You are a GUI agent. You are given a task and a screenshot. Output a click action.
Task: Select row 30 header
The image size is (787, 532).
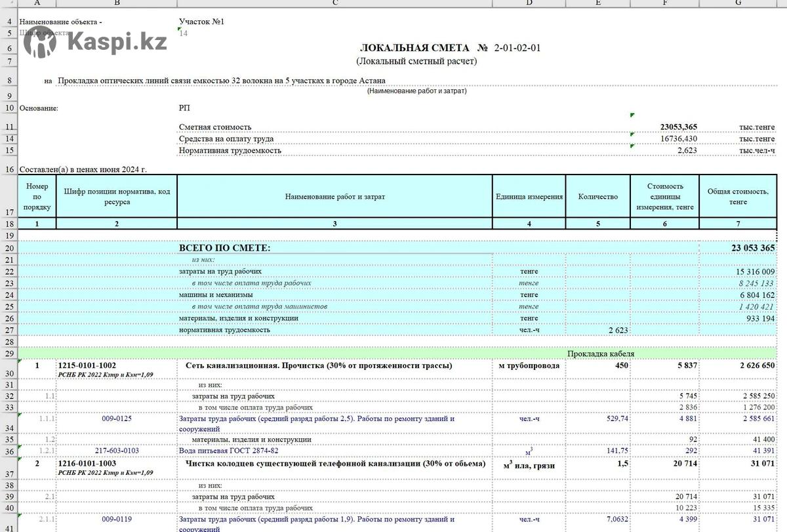9,373
